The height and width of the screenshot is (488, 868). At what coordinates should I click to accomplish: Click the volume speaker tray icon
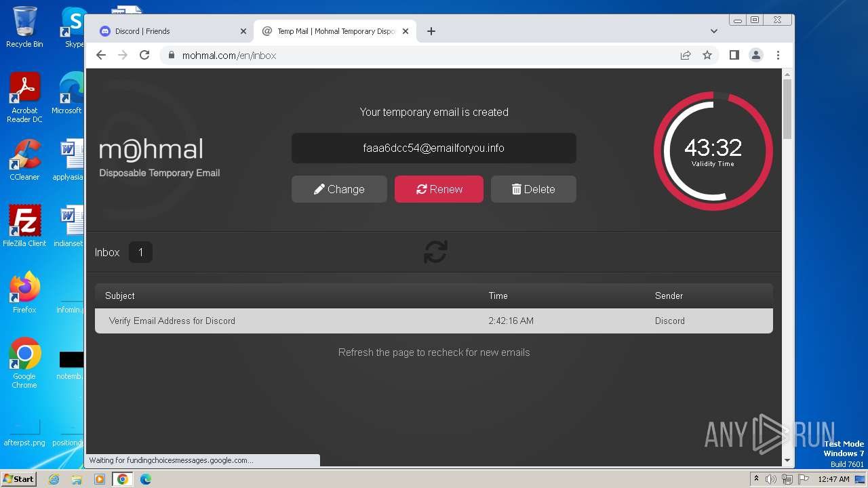(771, 479)
